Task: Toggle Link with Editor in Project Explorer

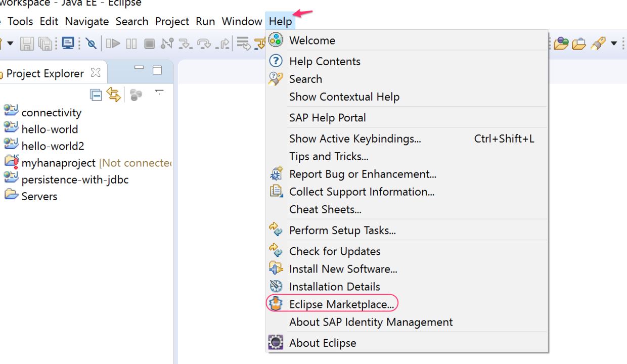Action: 114,95
